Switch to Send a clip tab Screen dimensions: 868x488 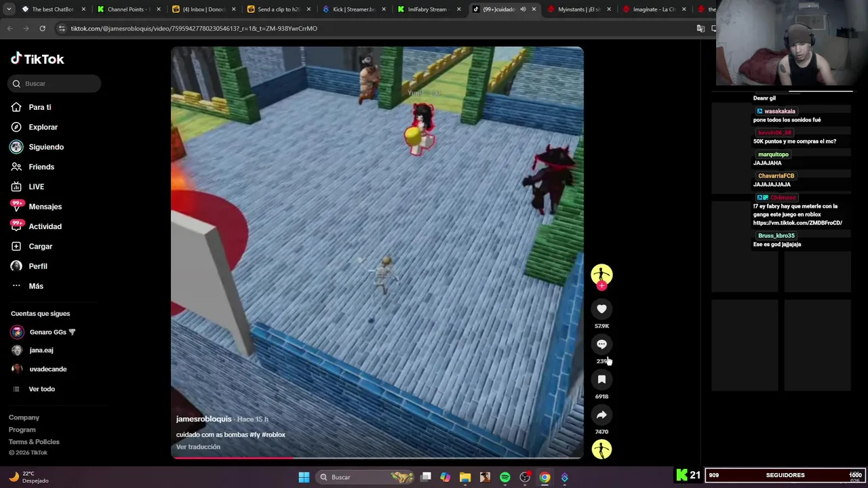278,9
